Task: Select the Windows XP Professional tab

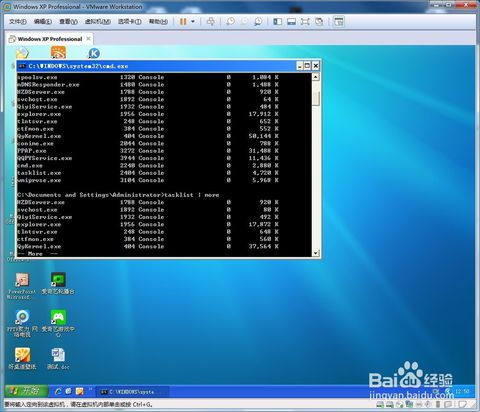Action: coord(49,39)
